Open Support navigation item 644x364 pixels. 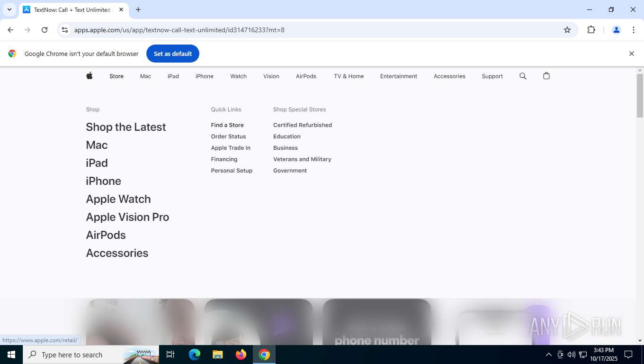[x=492, y=76]
